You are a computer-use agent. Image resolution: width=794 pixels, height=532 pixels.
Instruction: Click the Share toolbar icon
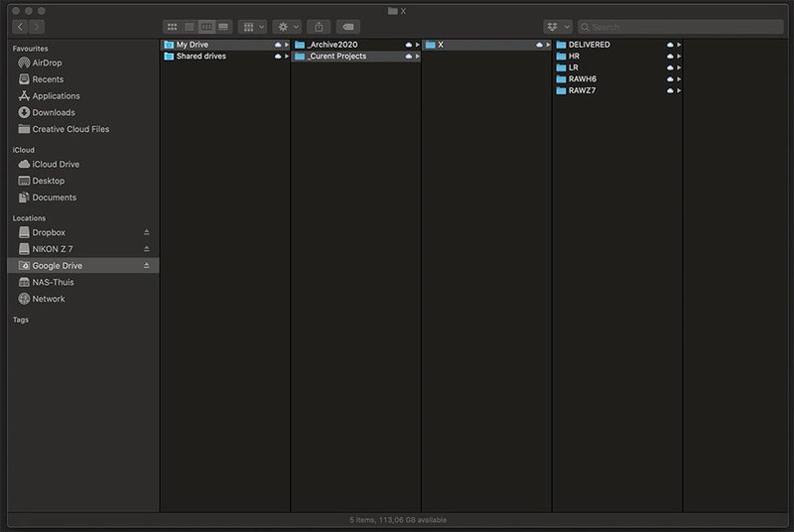pos(319,27)
